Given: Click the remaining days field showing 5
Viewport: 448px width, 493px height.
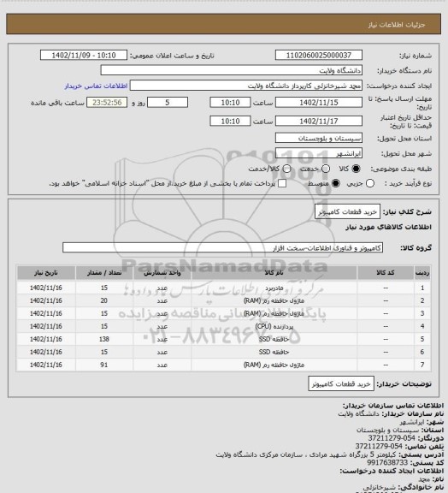Looking at the screenshot, I should click(168, 103).
